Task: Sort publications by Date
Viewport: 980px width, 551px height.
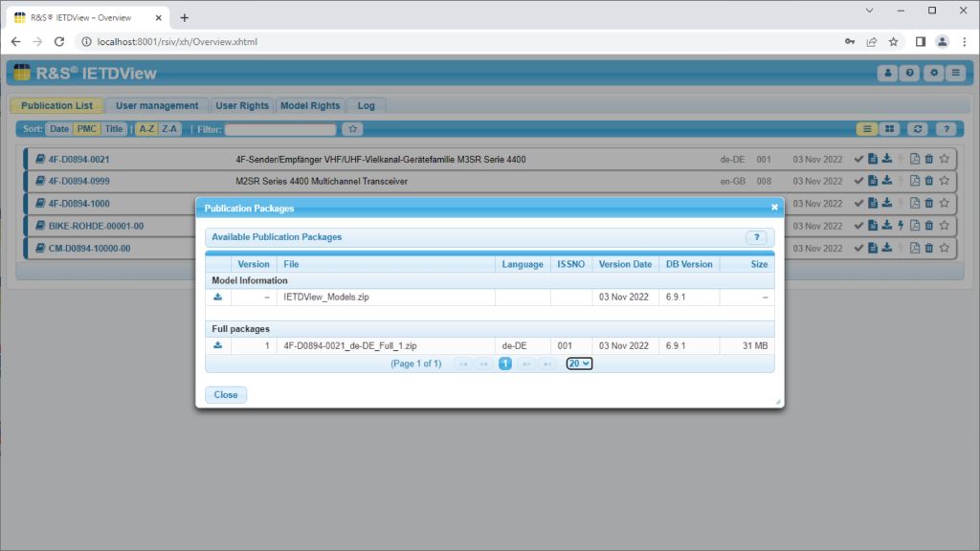Action: tap(58, 129)
